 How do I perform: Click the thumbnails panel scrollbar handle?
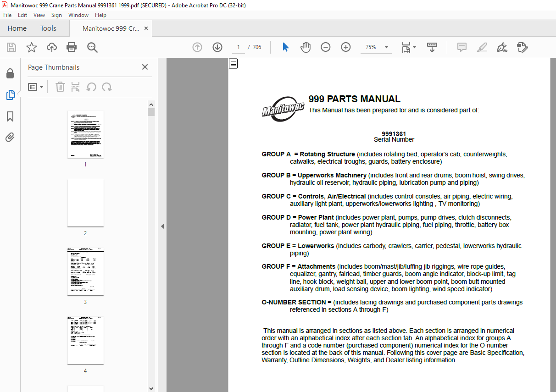(x=151, y=112)
